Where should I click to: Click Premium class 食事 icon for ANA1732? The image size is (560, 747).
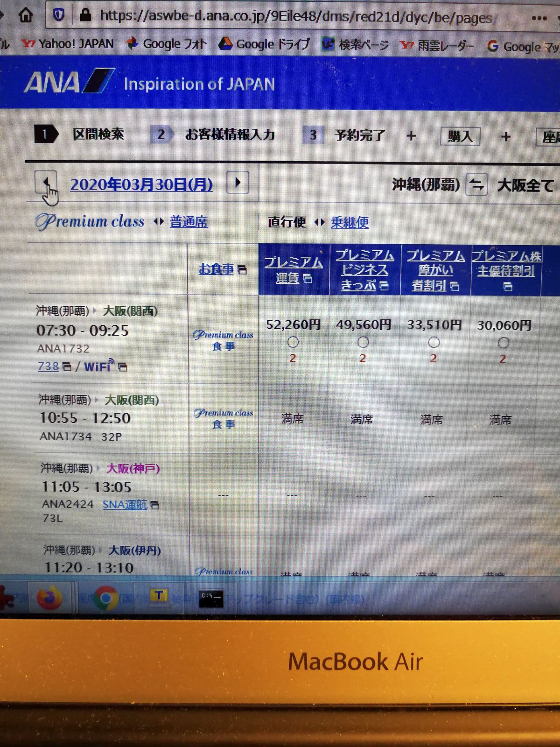pos(223,340)
